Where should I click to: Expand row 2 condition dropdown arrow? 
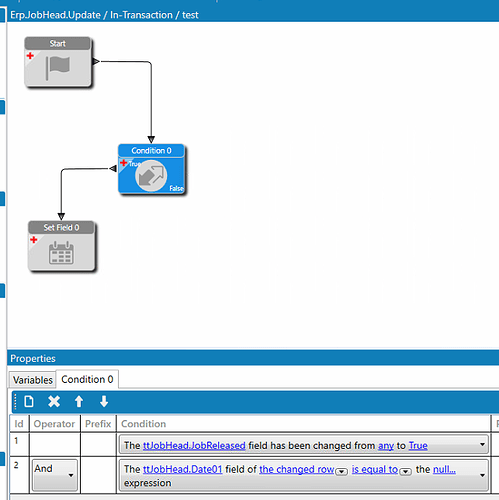pos(482,475)
